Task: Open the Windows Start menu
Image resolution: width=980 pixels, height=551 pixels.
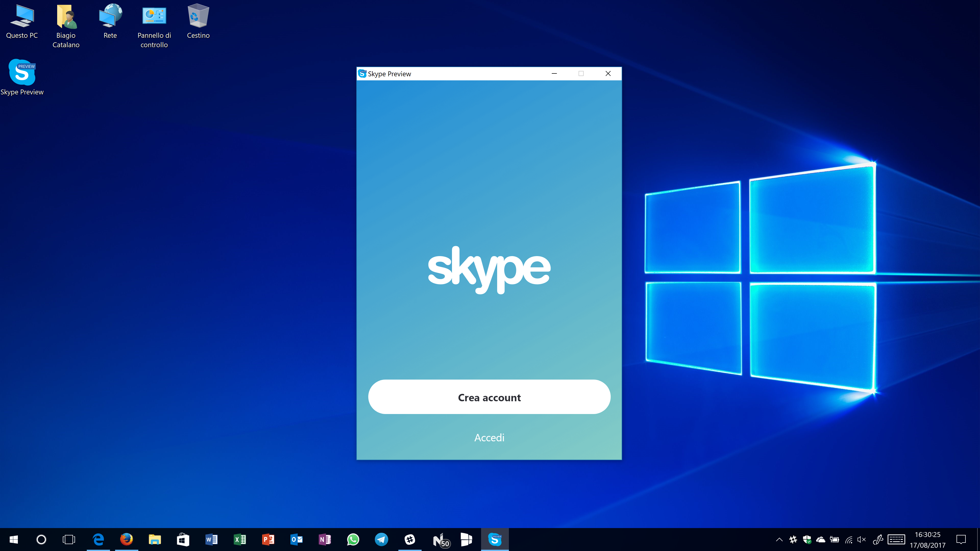Action: [14, 539]
